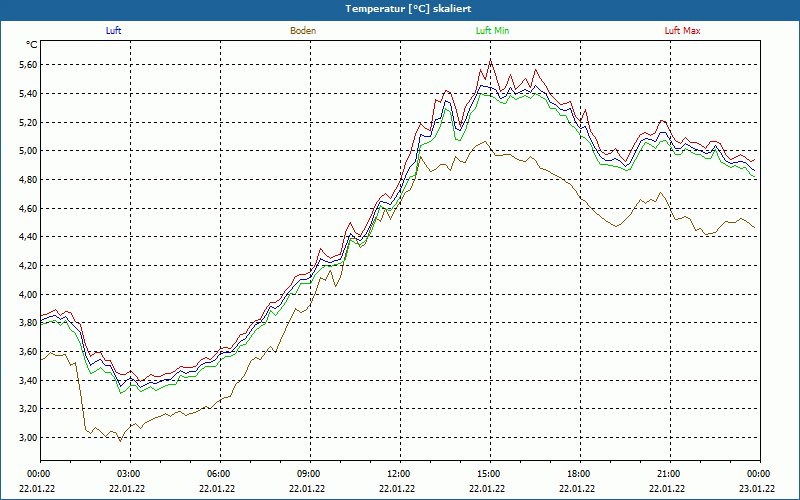Click the y-axis value 5,40
The width and height of the screenshot is (800, 500).
[x=27, y=93]
